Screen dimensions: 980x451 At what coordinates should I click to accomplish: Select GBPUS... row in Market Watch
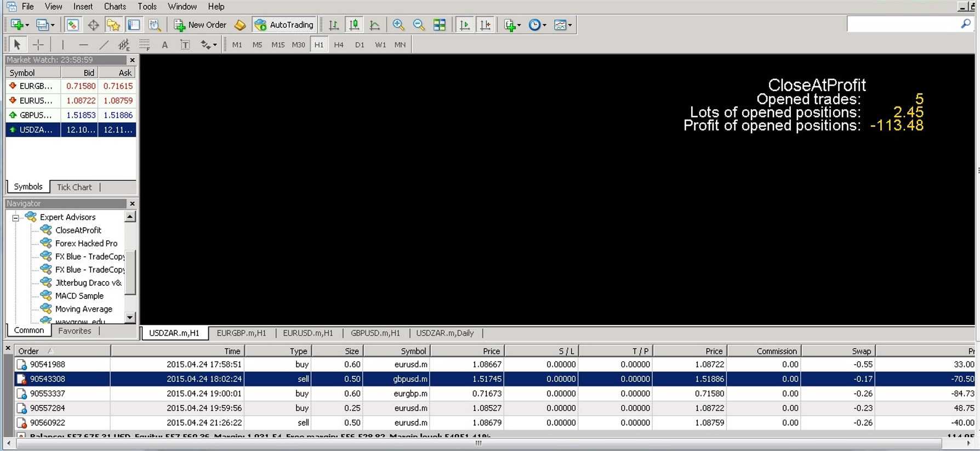coord(71,115)
